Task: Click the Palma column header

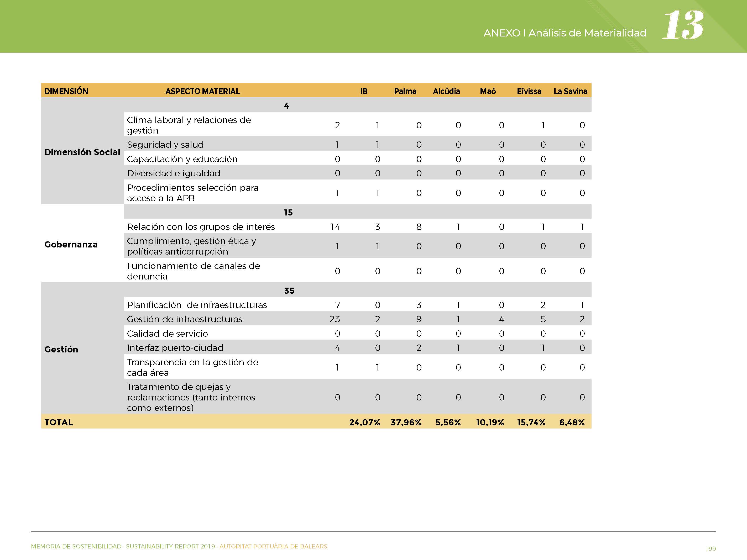Action: [x=405, y=91]
